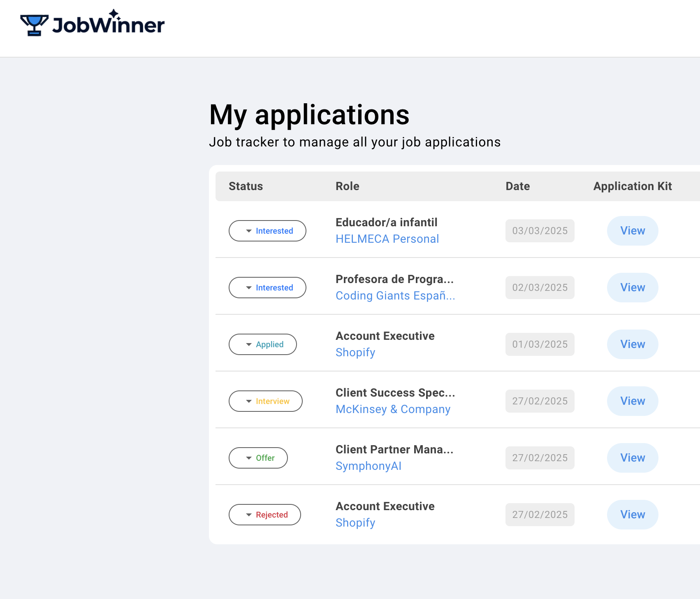Expand the Interview status dropdown
The image size is (700, 599).
click(266, 401)
